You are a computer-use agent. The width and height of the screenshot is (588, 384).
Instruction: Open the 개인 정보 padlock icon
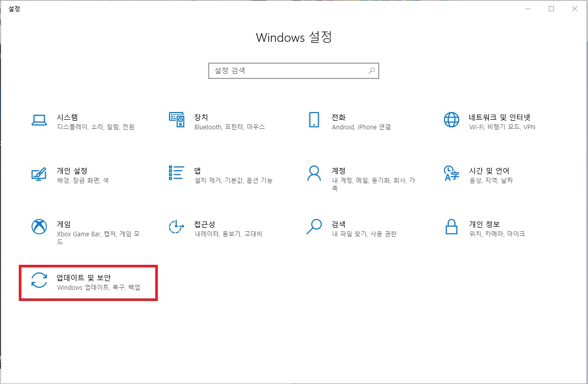coord(451,227)
